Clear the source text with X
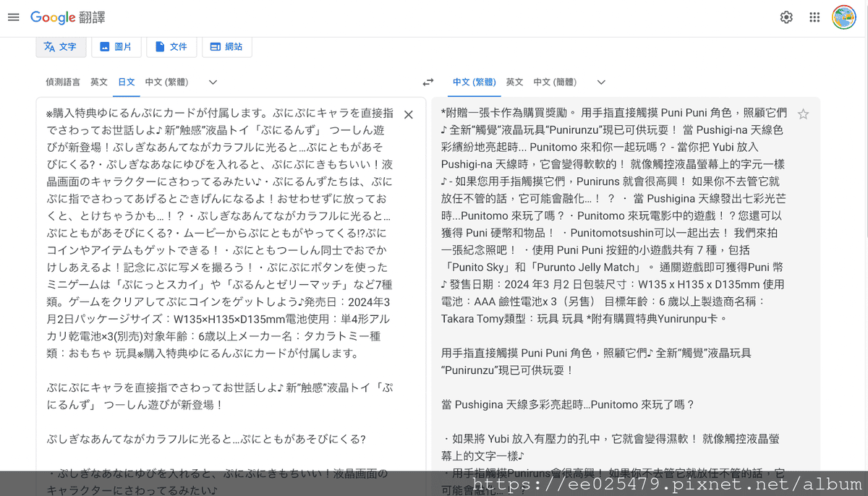The height and width of the screenshot is (496, 868). [x=409, y=114]
